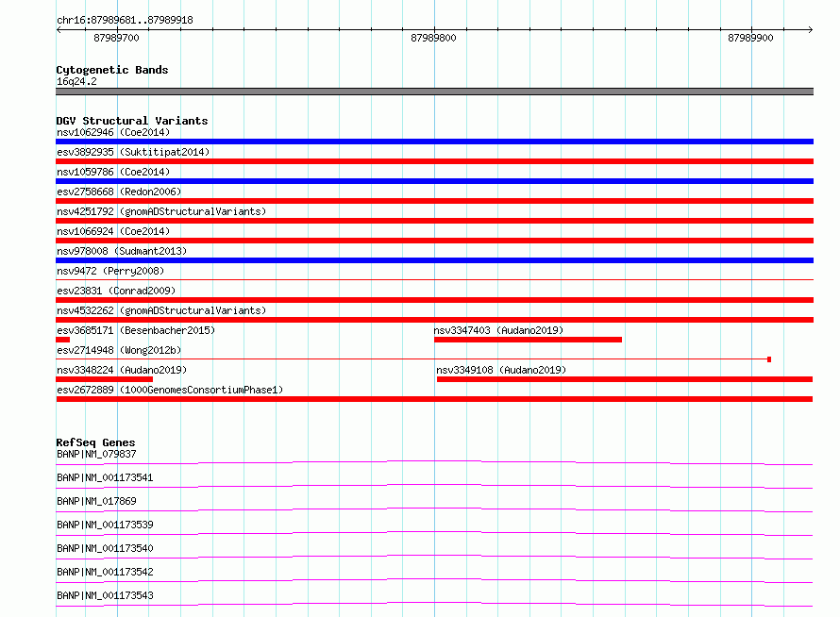Click the magenta line under BANP|NM_001173543
This screenshot has width=840, height=617.
(x=434, y=604)
